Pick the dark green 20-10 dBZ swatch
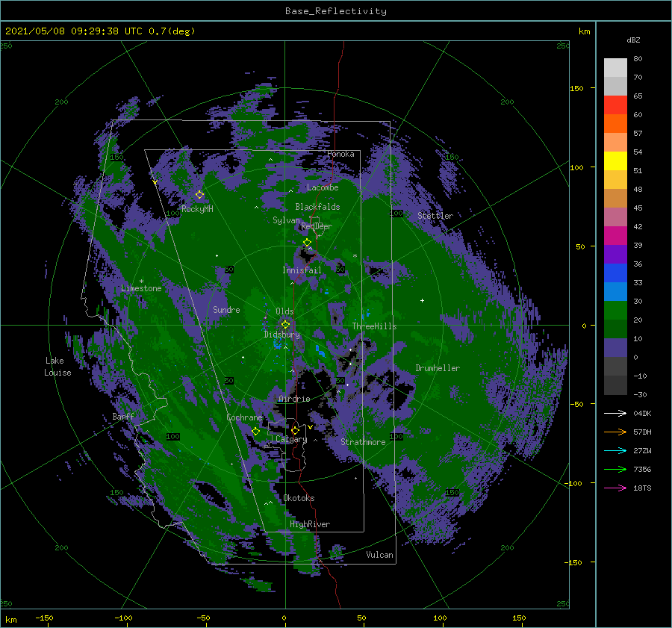The image size is (672, 628). pos(615,329)
